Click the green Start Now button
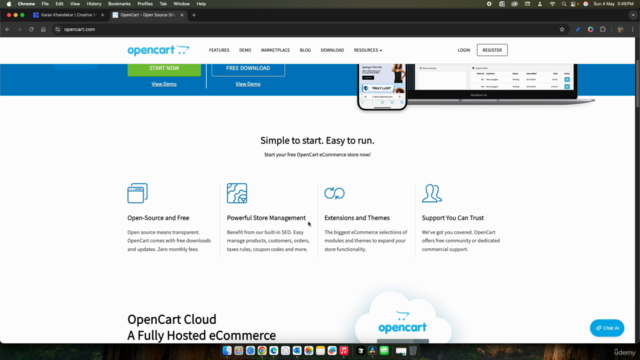 point(164,69)
